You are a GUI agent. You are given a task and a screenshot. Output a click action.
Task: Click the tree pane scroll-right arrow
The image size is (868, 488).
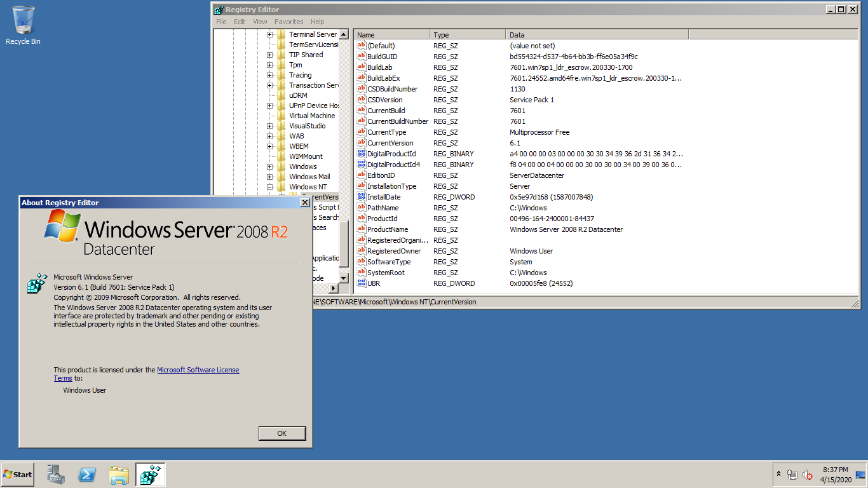[334, 288]
